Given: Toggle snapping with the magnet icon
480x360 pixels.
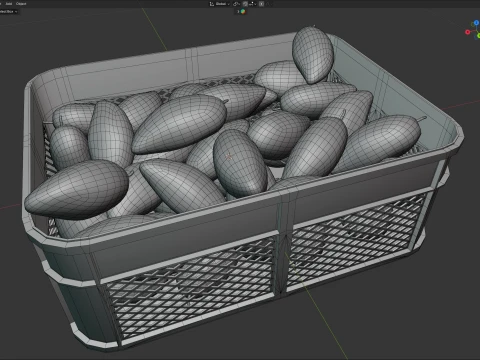Looking at the screenshot, I should click(x=245, y=4).
